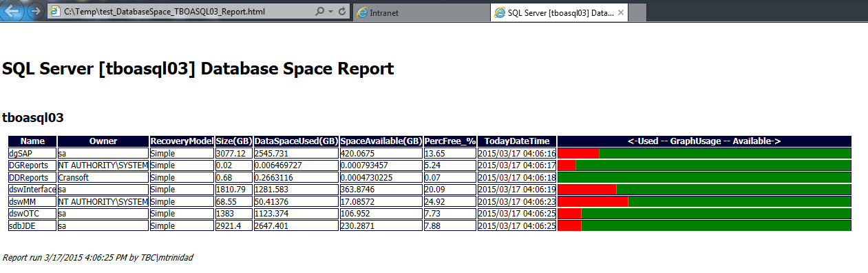Close the SQL Server [tboasql03] tab

click(620, 13)
